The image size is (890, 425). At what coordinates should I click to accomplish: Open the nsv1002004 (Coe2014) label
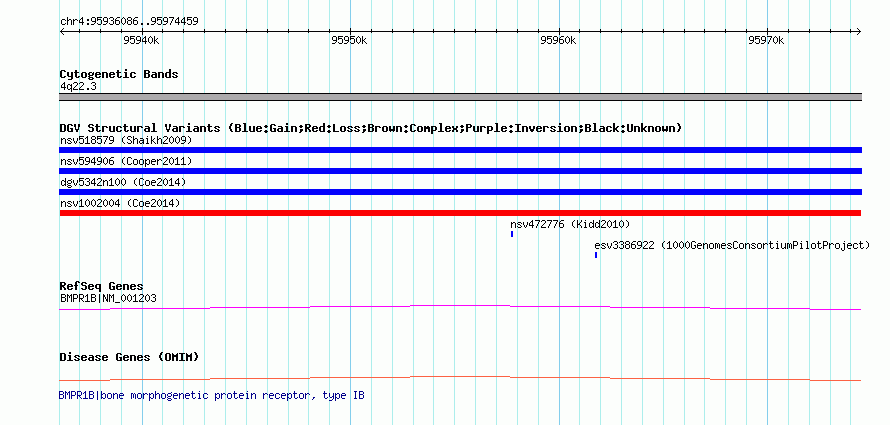coord(120,203)
